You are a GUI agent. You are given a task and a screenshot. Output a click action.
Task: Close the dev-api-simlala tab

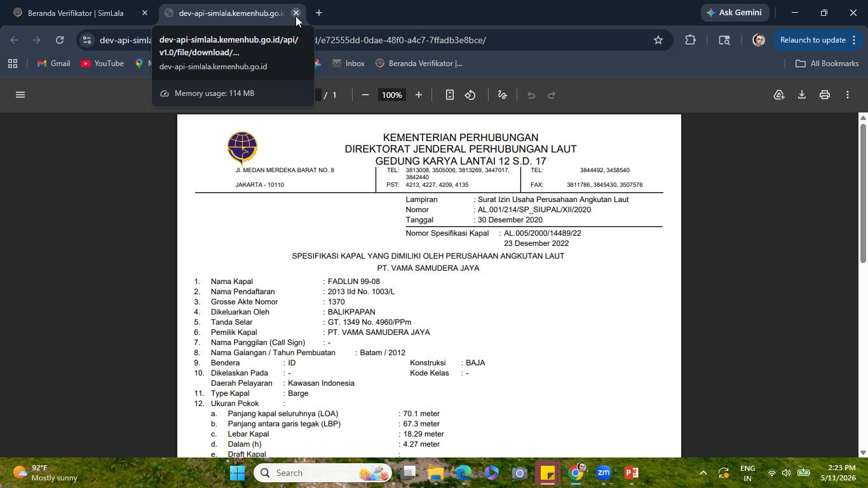click(x=296, y=13)
